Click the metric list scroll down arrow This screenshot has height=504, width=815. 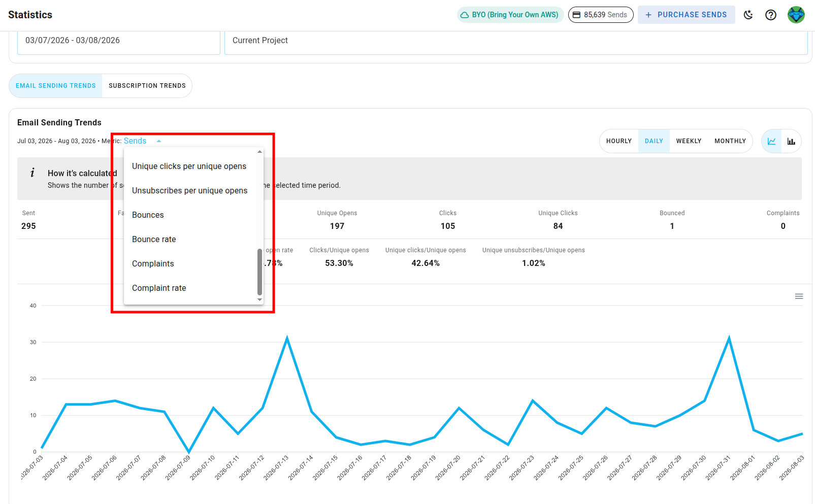(x=260, y=300)
